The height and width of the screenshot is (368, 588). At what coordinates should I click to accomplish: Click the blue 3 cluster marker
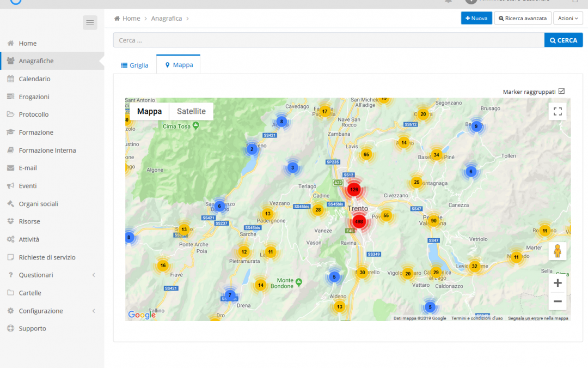click(x=292, y=168)
